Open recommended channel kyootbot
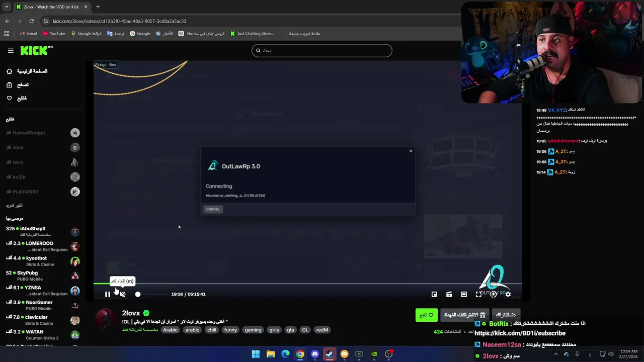The width and height of the screenshot is (644, 362). click(x=43, y=261)
